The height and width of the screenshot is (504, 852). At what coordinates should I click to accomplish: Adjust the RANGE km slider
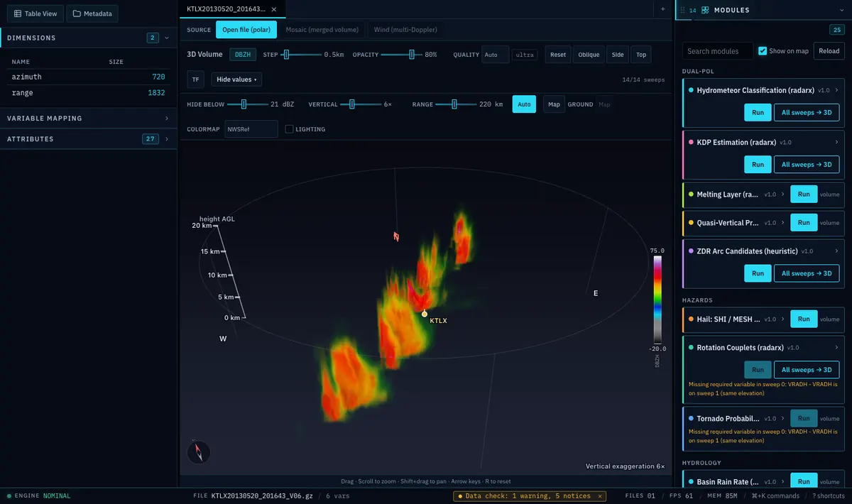(x=454, y=104)
